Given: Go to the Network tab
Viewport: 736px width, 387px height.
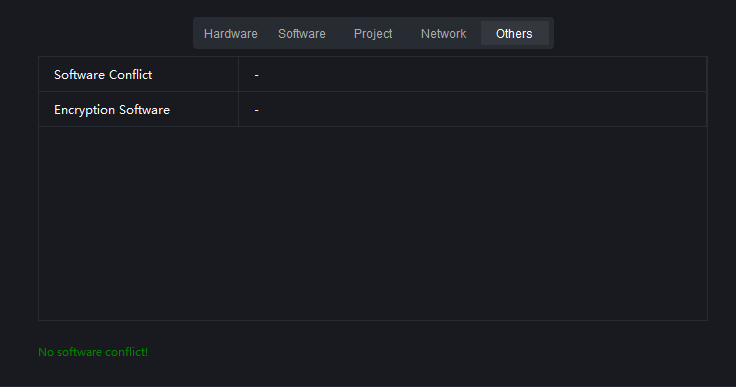Looking at the screenshot, I should (x=444, y=33).
